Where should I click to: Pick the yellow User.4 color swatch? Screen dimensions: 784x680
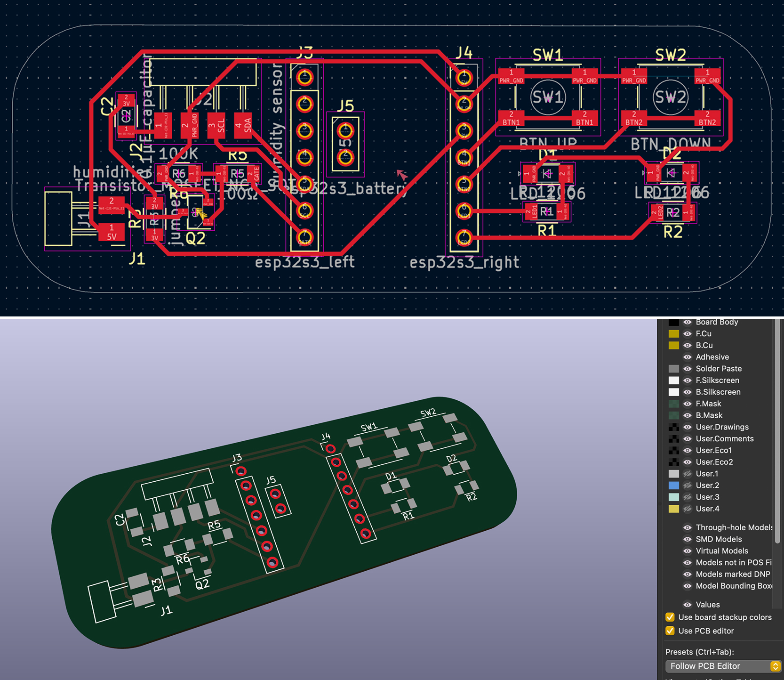tap(674, 509)
